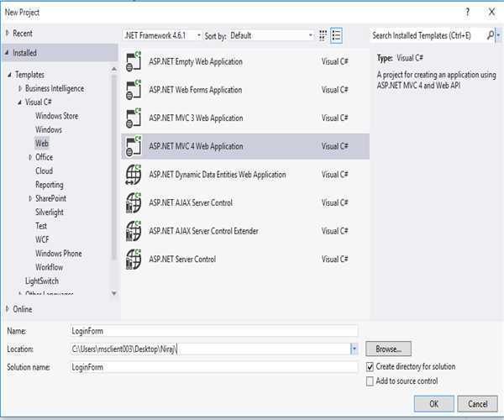Click the ASP.NET Dynamic Data Entities icon
The width and height of the screenshot is (504, 420).
click(x=134, y=175)
